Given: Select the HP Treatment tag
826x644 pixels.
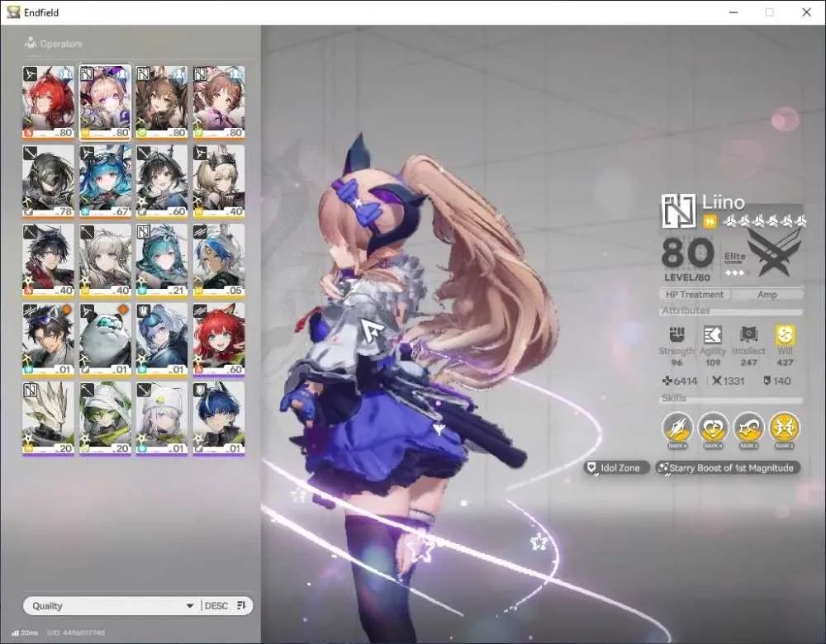Looking at the screenshot, I should click(x=695, y=295).
